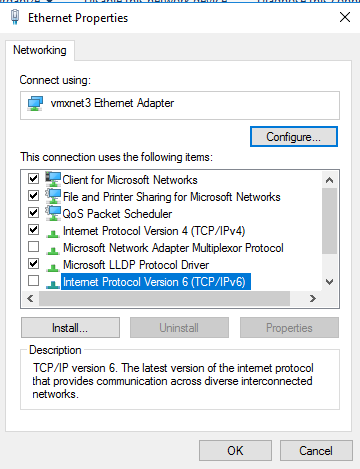Confirm the dialog with OK

point(235,451)
